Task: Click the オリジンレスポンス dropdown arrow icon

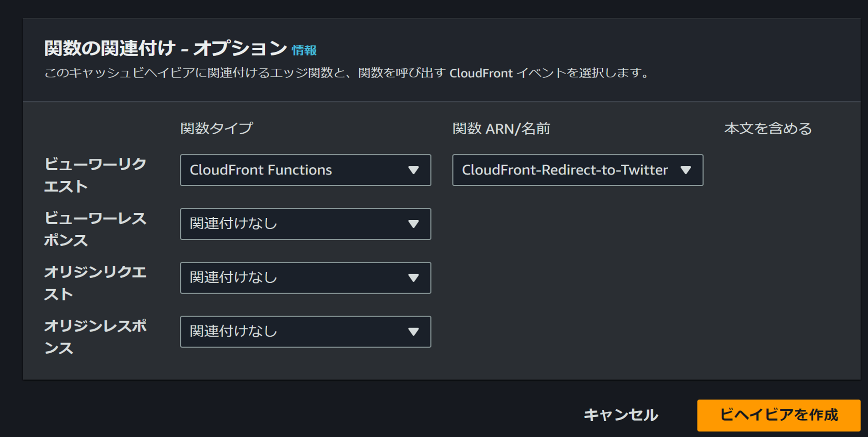Action: point(414,332)
